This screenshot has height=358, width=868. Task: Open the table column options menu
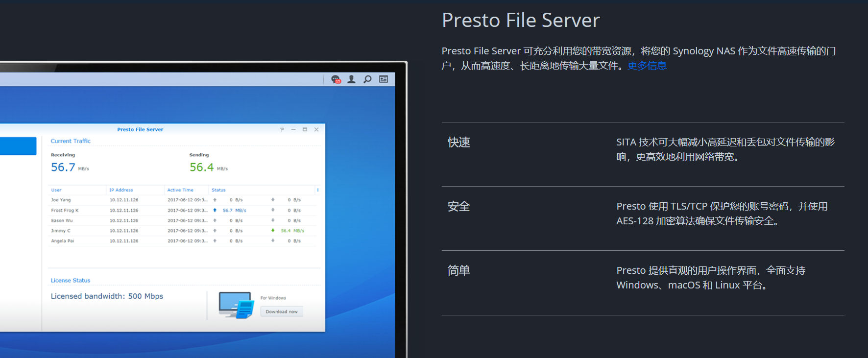[x=318, y=190]
